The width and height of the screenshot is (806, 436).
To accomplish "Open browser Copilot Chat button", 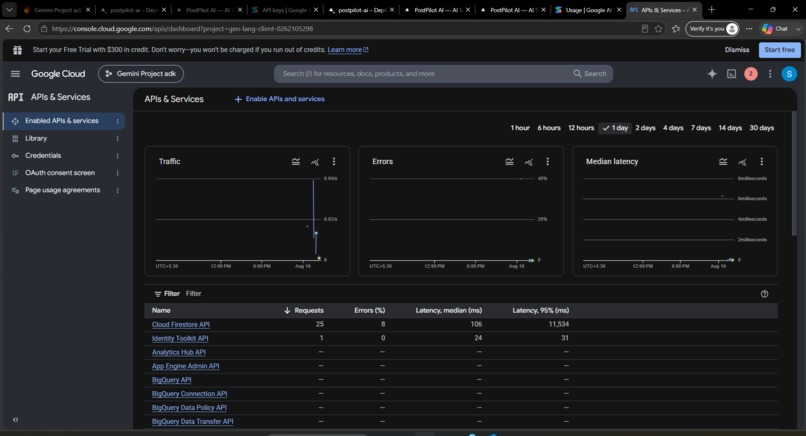I will pyautogui.click(x=775, y=29).
